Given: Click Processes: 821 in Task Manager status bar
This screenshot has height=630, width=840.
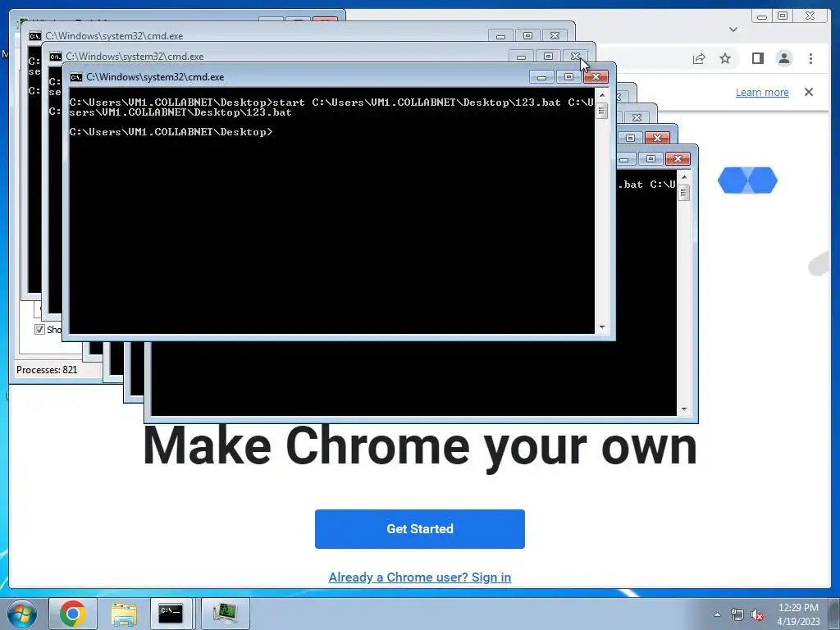Looking at the screenshot, I should click(x=47, y=370).
